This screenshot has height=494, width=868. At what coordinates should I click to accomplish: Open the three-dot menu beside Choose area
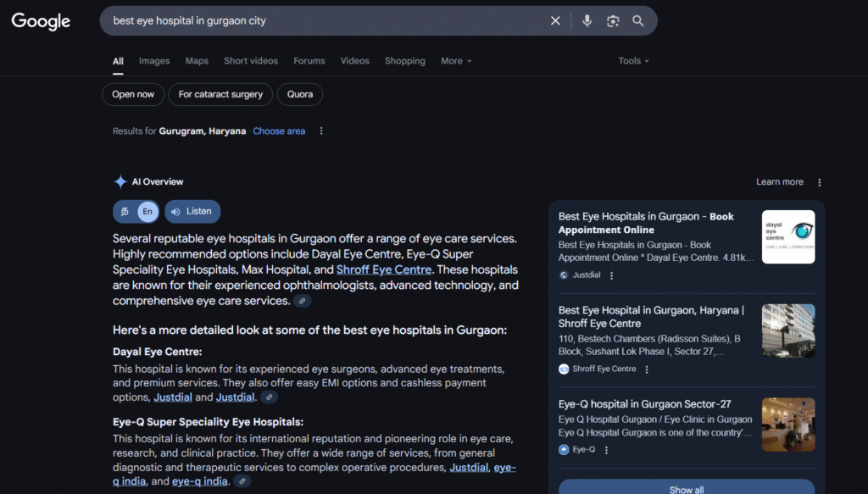click(x=321, y=131)
